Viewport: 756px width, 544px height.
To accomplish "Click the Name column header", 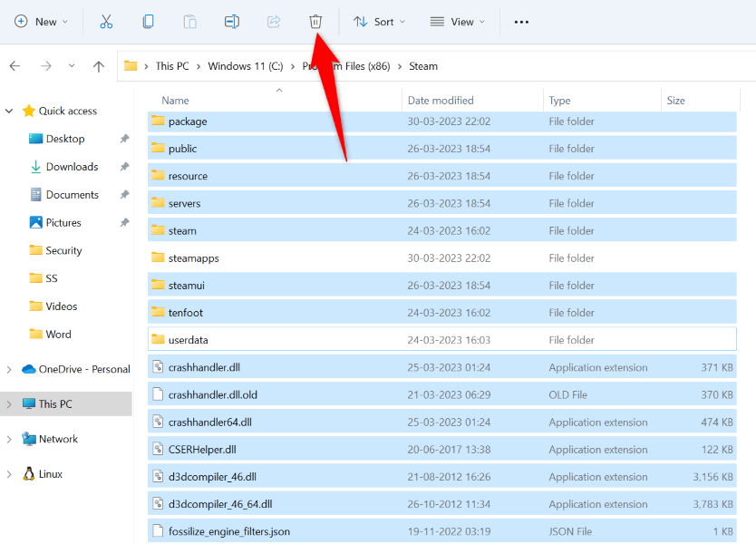I will 176,101.
